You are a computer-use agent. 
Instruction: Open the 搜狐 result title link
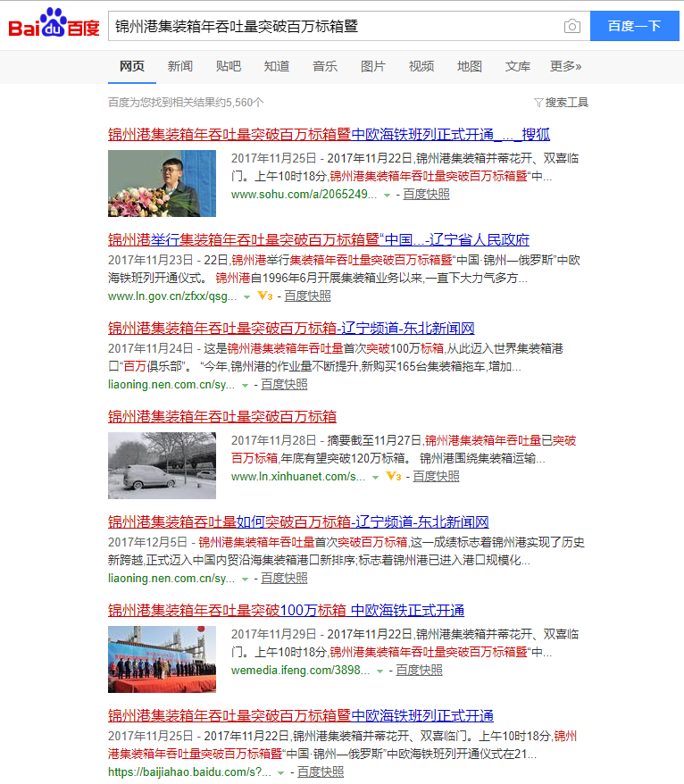tap(329, 135)
